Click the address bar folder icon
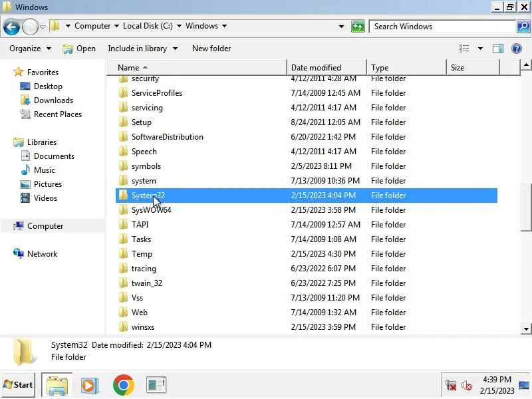The image size is (532, 399). 55,26
